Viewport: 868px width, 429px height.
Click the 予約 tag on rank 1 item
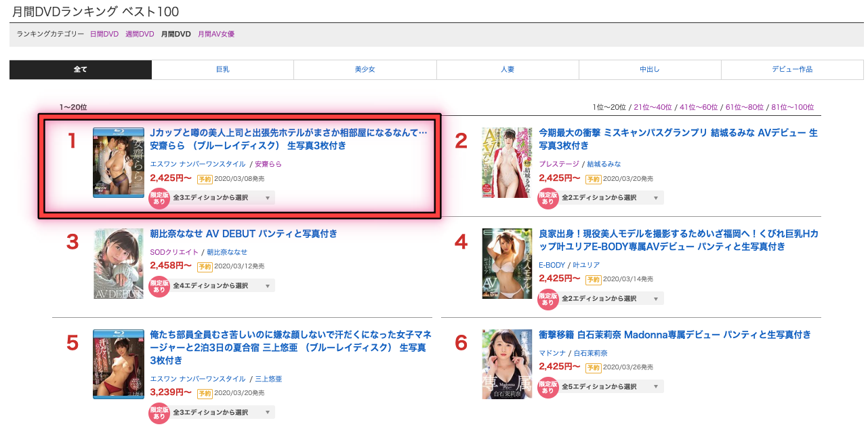205,179
